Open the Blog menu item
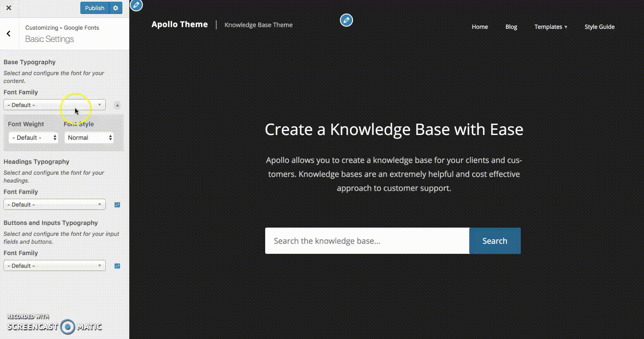Screen dimensions: 644x339 coord(511,27)
